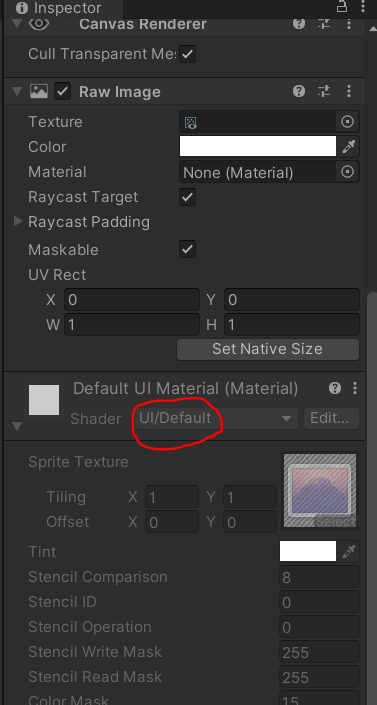Screen dimensions: 377x705
Task: Click the shader Edit... button
Action: 331,419
